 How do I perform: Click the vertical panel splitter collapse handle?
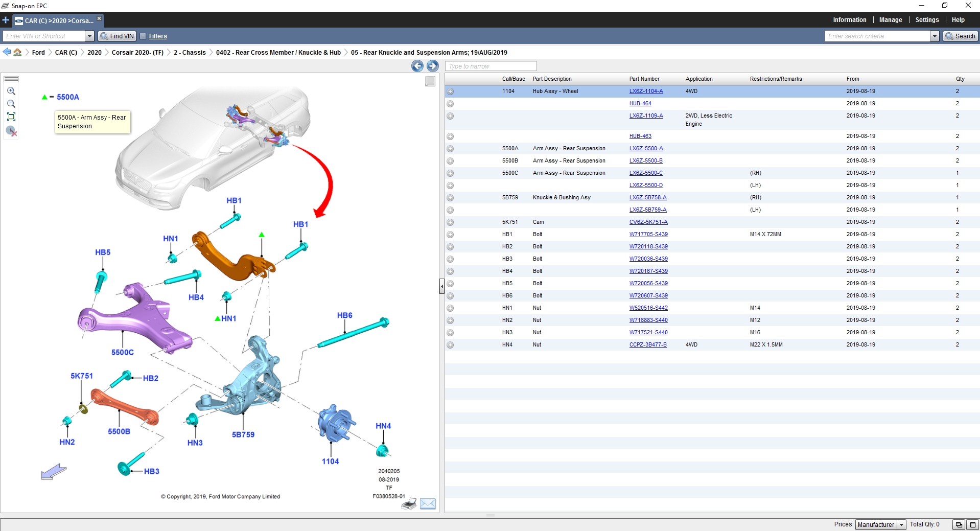coord(442,287)
